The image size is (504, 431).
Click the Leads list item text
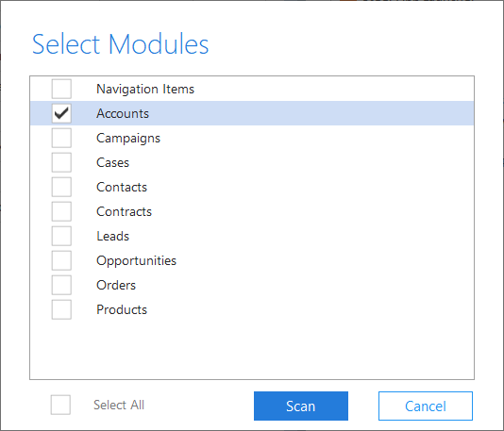click(x=113, y=237)
